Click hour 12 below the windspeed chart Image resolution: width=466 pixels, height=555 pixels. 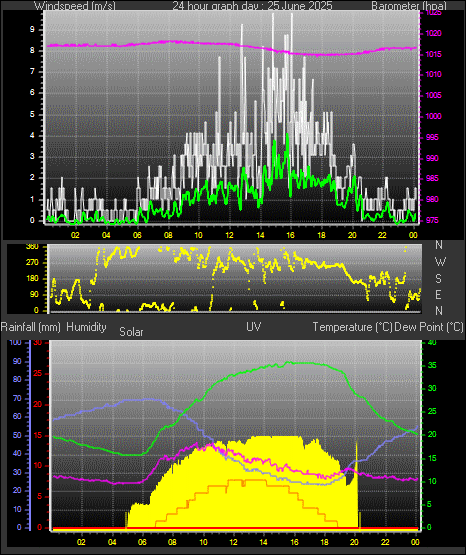(x=229, y=235)
